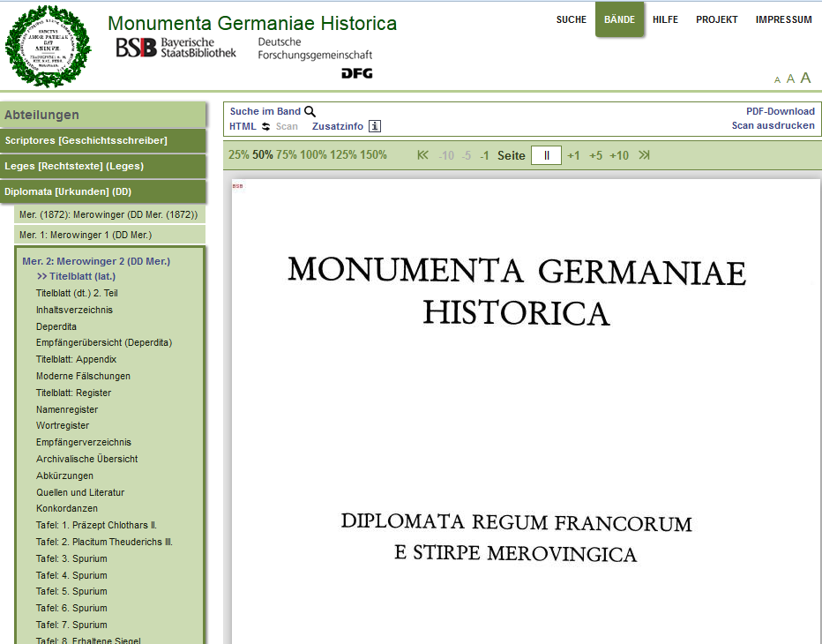Click the BSB Bayerische StaatsBibliothek logo

pos(176,48)
